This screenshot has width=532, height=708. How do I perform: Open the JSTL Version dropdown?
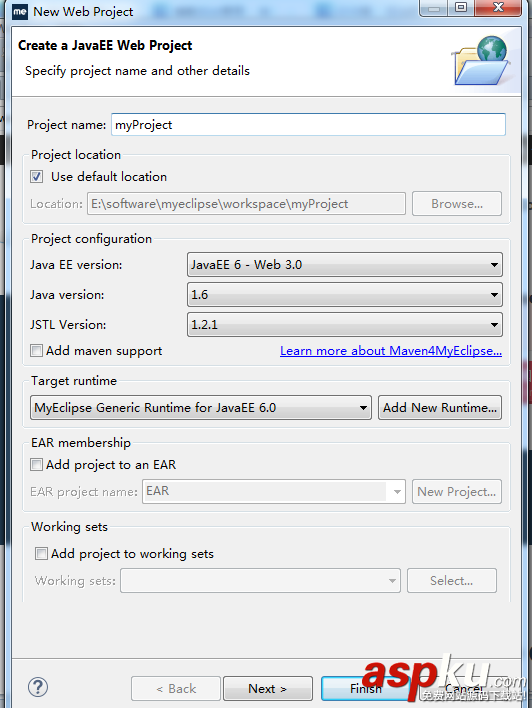click(345, 325)
